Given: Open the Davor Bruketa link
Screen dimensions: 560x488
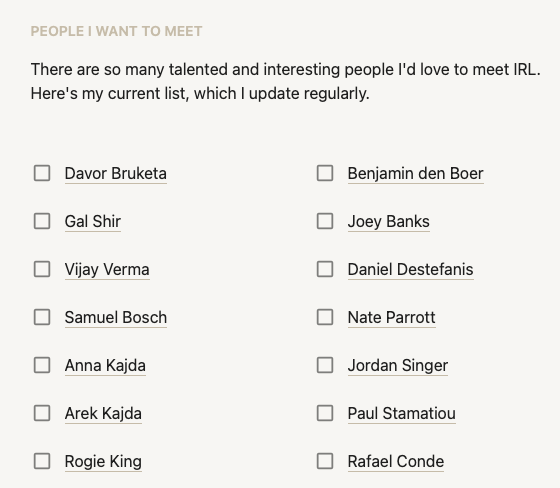Looking at the screenshot, I should [116, 174].
